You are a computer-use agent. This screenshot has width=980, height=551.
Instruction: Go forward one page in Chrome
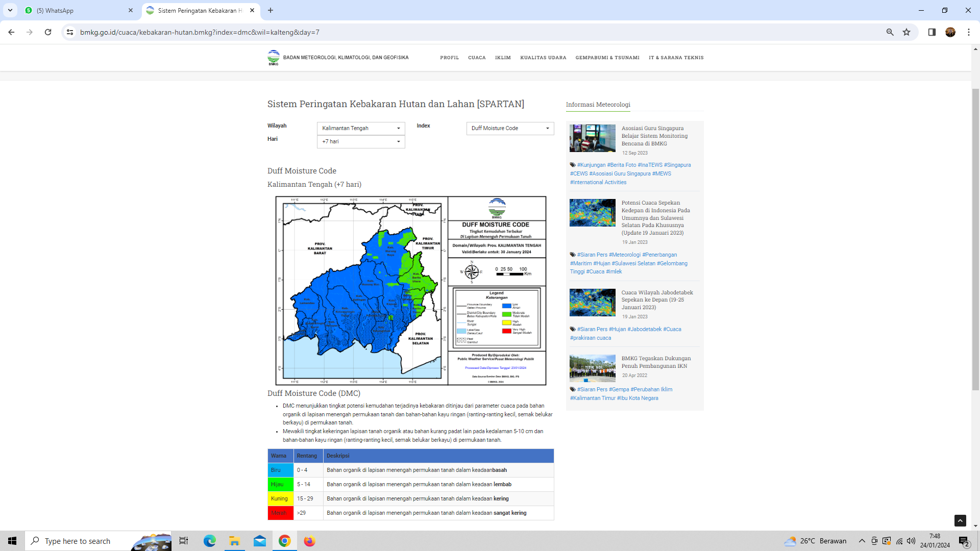pos(30,32)
